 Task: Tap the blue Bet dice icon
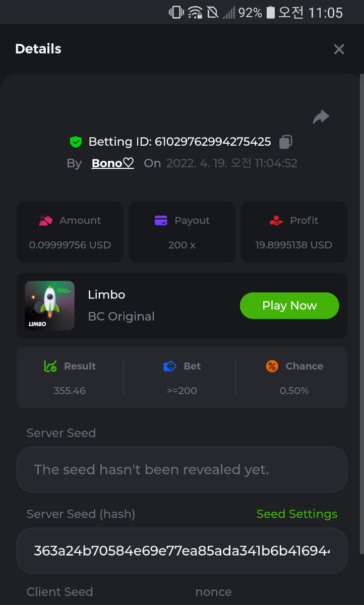[170, 366]
